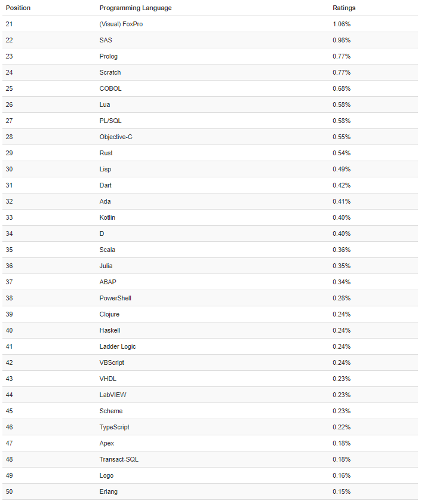
Task: Click the Programming Language column header
Action: pos(136,8)
